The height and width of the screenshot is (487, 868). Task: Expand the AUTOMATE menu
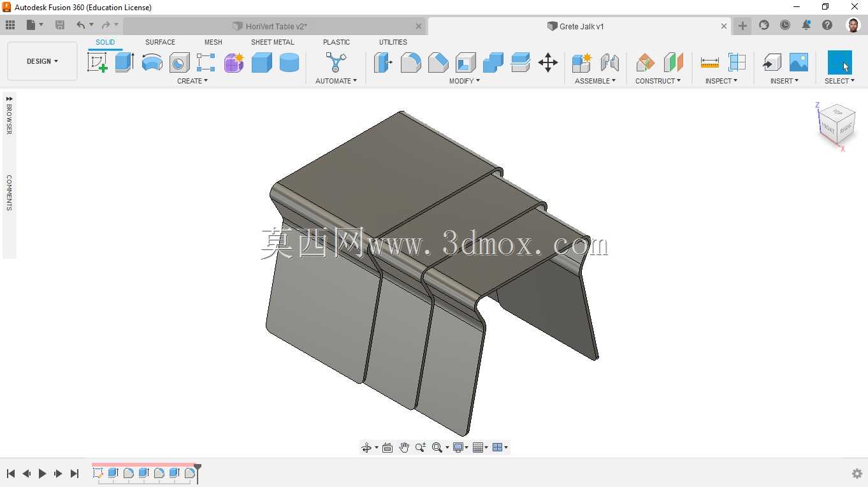point(336,81)
